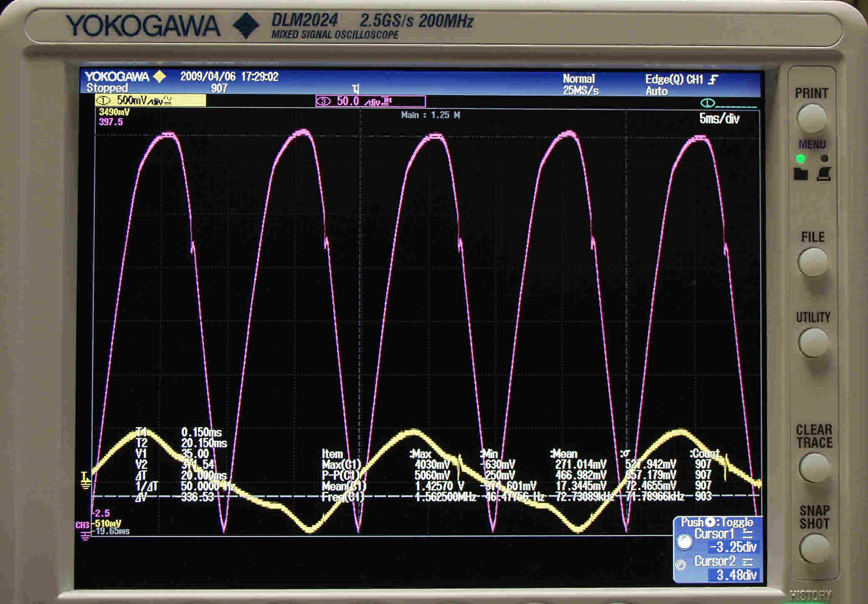Click the Cursor1 -3.25div value field
Screen dimensions: 868x604
(x=733, y=547)
